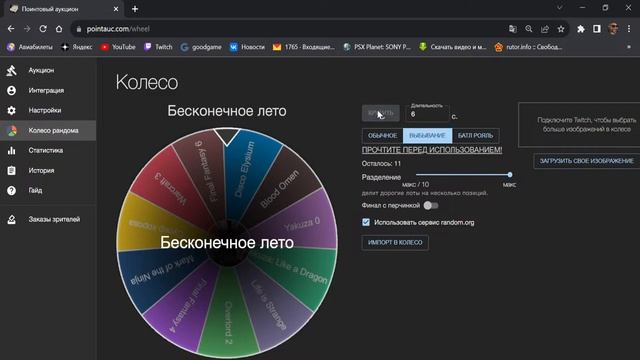The image size is (640, 360).
Task: Open the Яндекс bookmark
Action: [x=76, y=47]
